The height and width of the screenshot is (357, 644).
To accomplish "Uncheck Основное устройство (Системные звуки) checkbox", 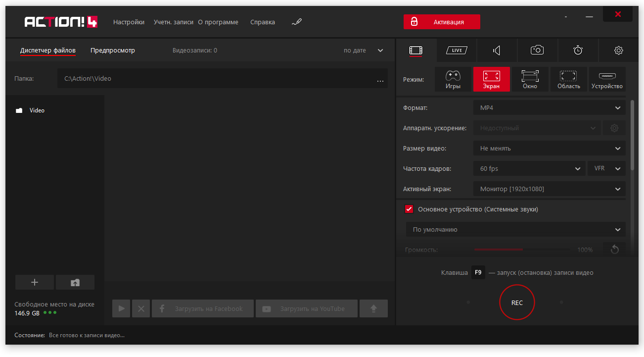I will coord(409,209).
